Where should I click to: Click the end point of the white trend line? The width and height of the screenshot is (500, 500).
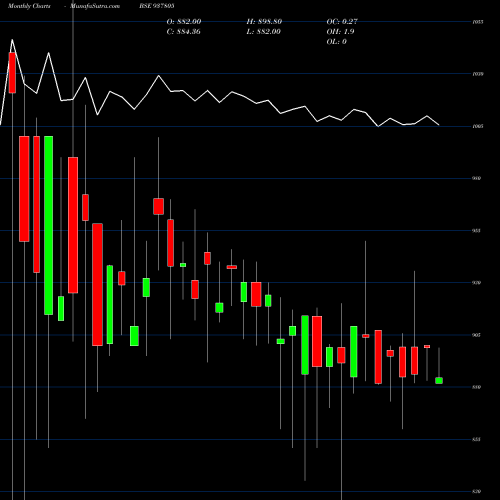tap(439, 125)
